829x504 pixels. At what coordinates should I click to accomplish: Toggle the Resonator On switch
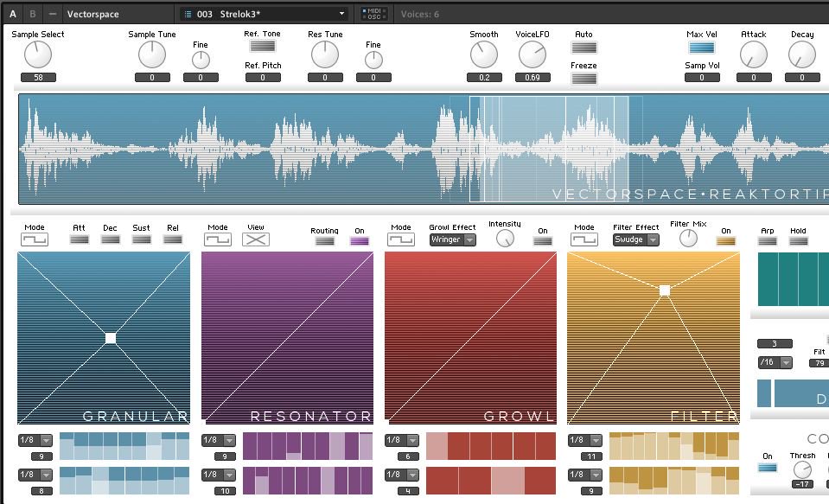(x=360, y=239)
